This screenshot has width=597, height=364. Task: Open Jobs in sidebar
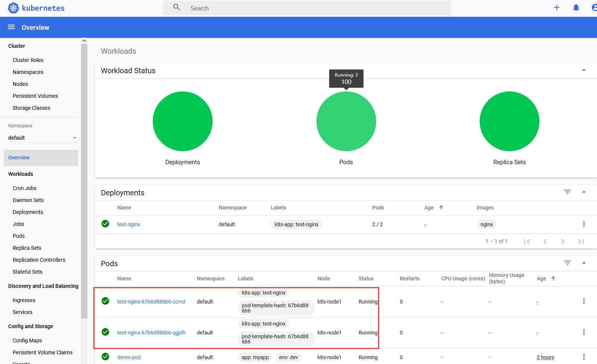pyautogui.click(x=18, y=224)
